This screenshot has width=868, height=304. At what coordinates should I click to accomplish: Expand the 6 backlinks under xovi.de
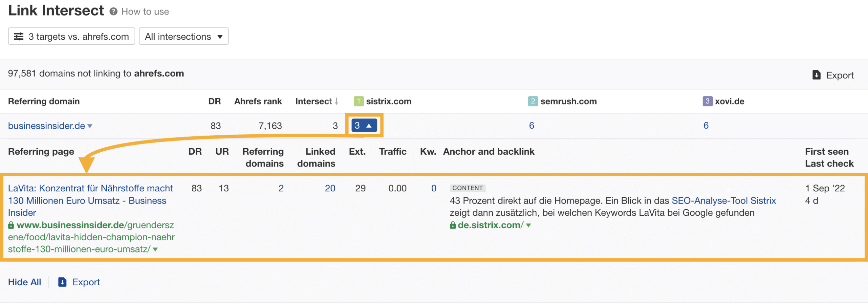tap(706, 126)
